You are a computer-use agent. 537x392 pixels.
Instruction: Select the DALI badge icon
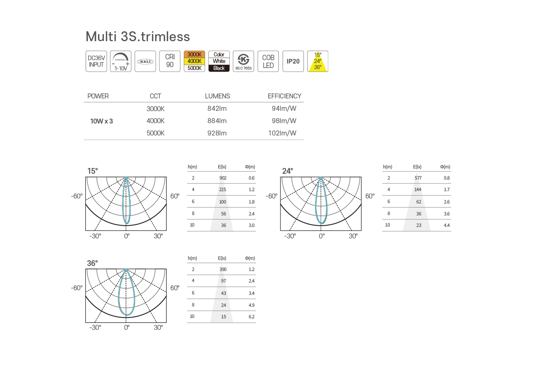(145, 61)
